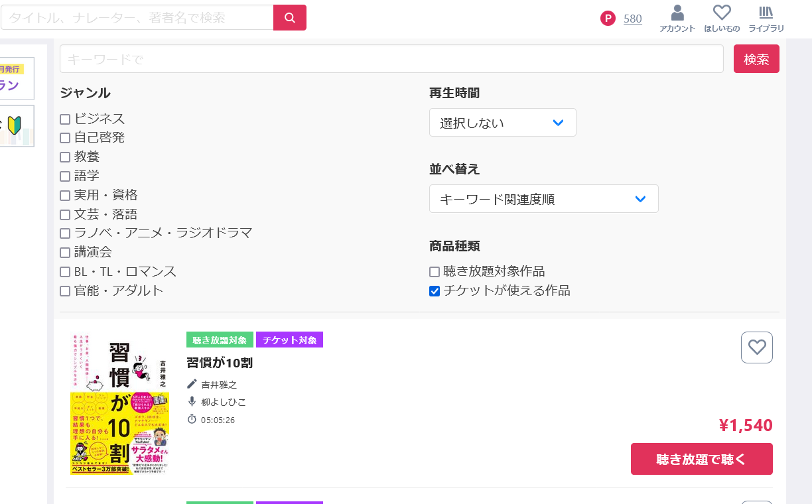Click the microphone narrator icon beside 柳よしひこ

click(192, 401)
